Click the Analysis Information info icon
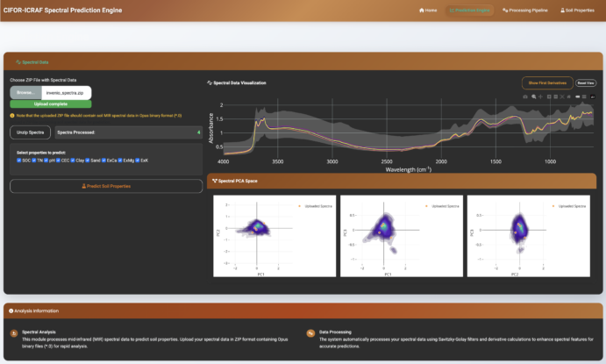 pos(11,310)
